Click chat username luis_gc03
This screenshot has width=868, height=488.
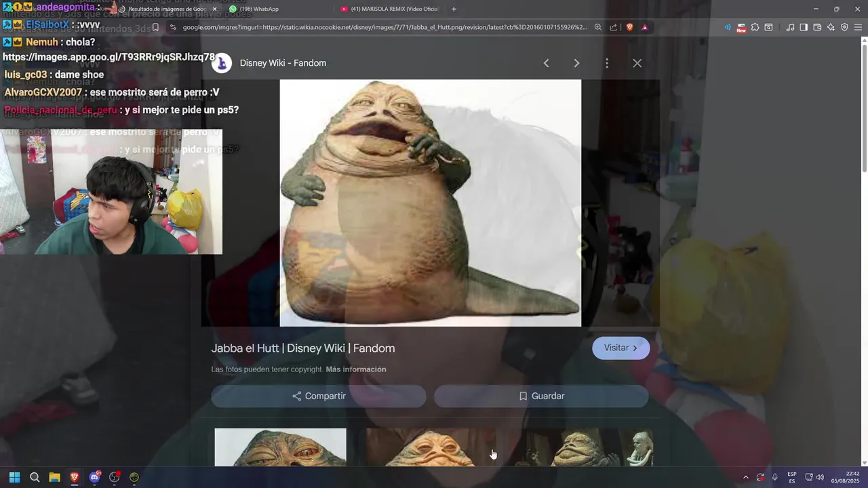coord(26,75)
